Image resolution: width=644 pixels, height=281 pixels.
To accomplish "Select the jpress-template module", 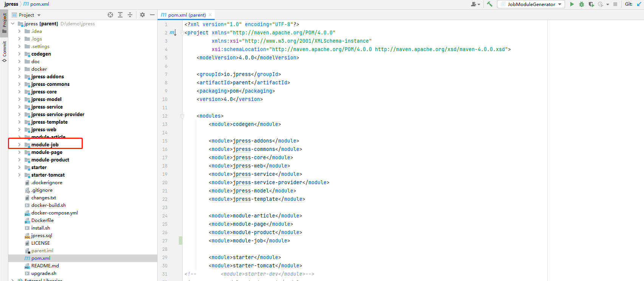I will click(49, 122).
